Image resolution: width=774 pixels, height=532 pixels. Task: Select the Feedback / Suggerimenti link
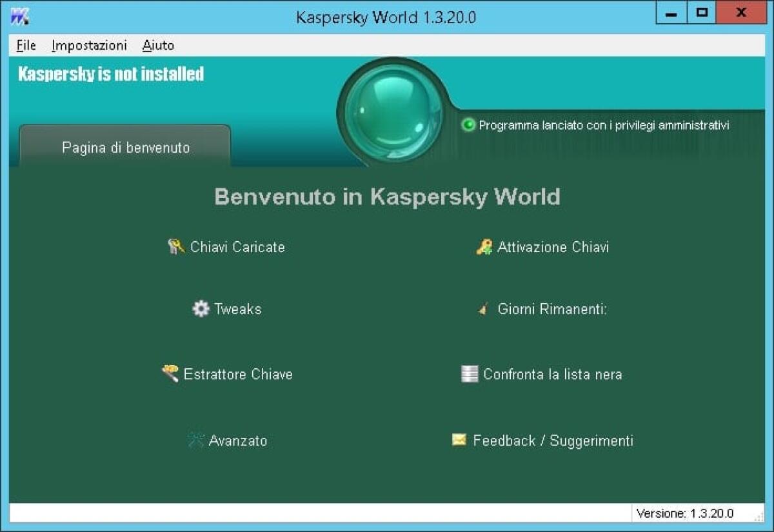pos(551,440)
